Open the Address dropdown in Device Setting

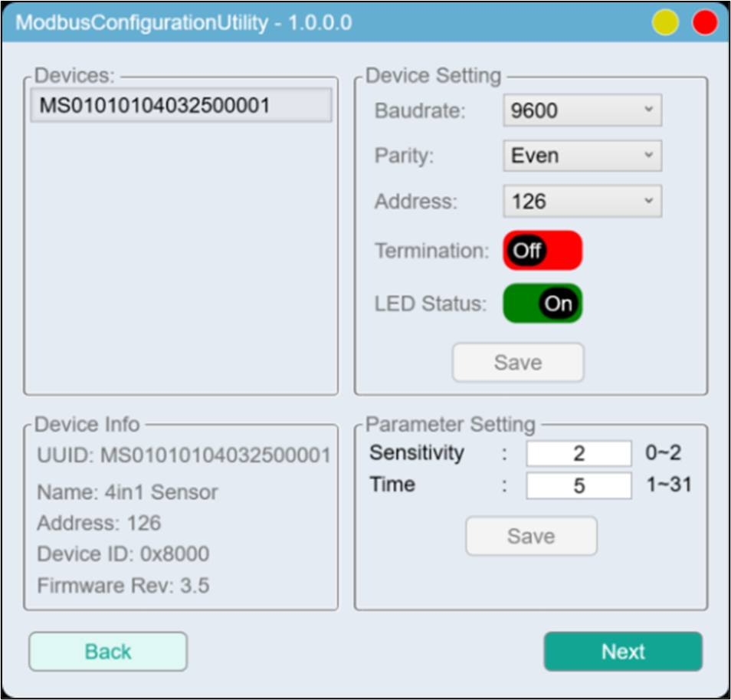582,202
